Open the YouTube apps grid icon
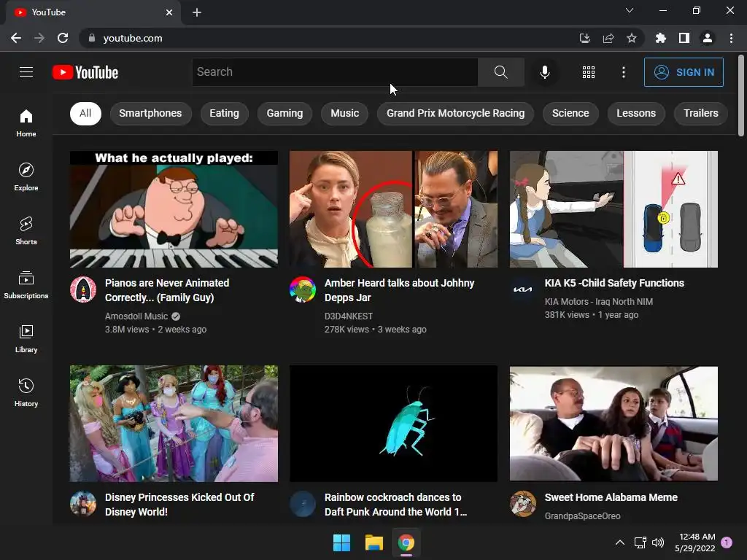This screenshot has width=747, height=560. click(589, 72)
